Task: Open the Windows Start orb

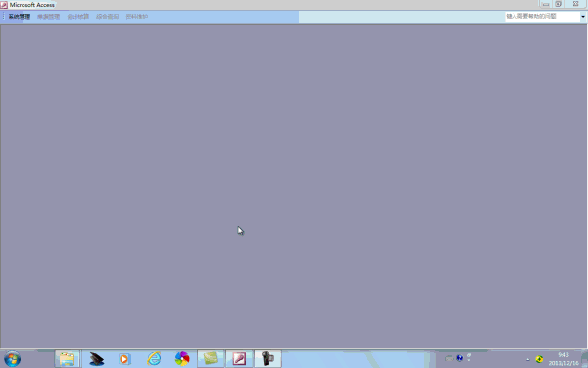Action: [12, 359]
